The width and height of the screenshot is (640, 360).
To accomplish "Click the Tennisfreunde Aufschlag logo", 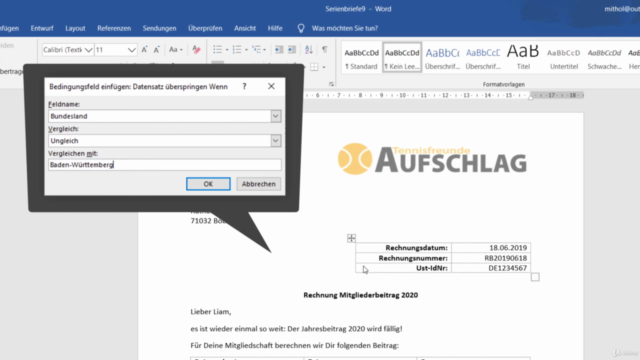I will point(432,159).
